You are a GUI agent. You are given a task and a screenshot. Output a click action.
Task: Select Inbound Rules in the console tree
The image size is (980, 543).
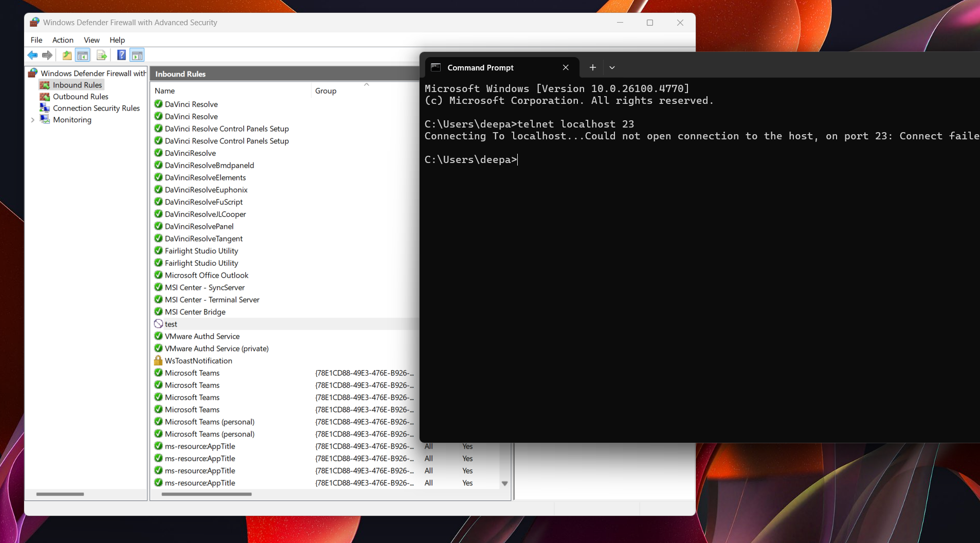(x=77, y=85)
